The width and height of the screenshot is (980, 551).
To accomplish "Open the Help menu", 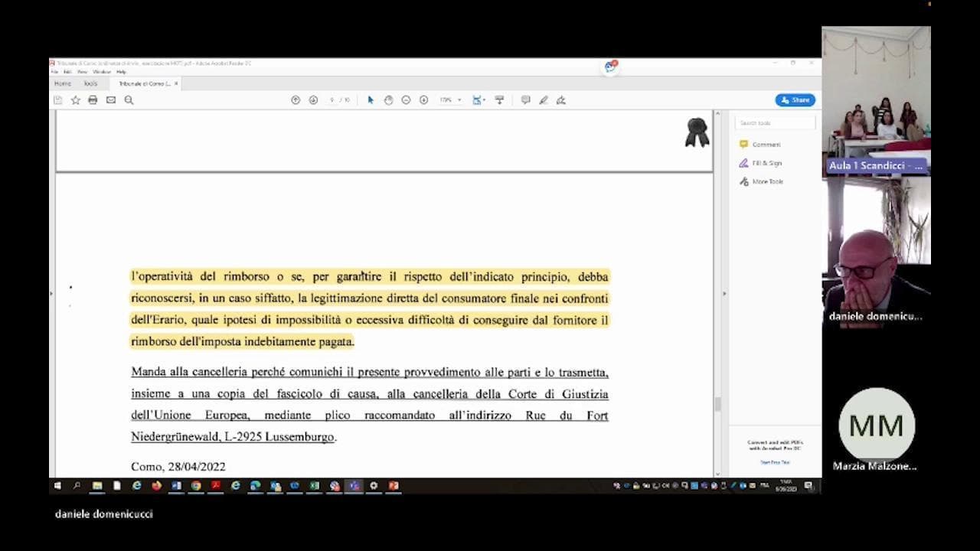I will tap(121, 72).
